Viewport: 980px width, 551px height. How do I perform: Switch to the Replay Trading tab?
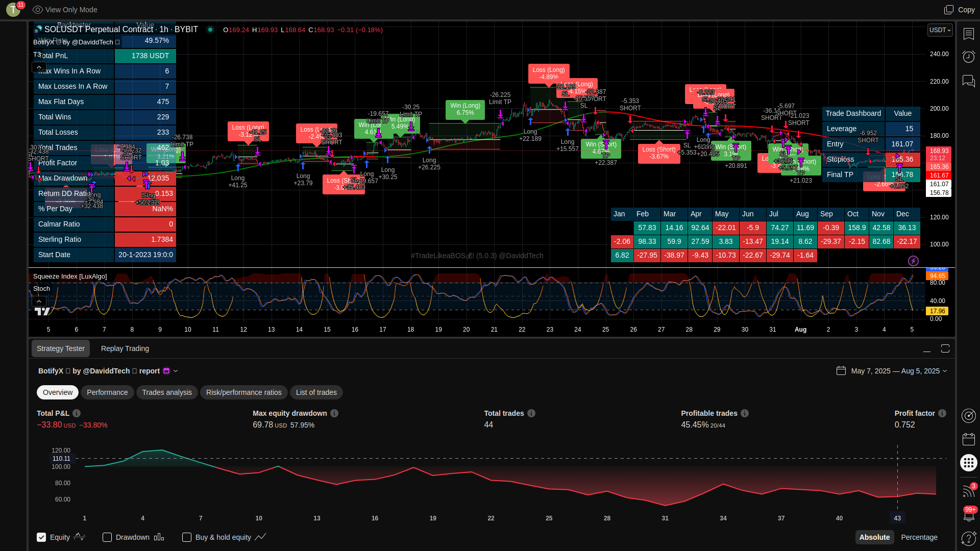tap(125, 348)
